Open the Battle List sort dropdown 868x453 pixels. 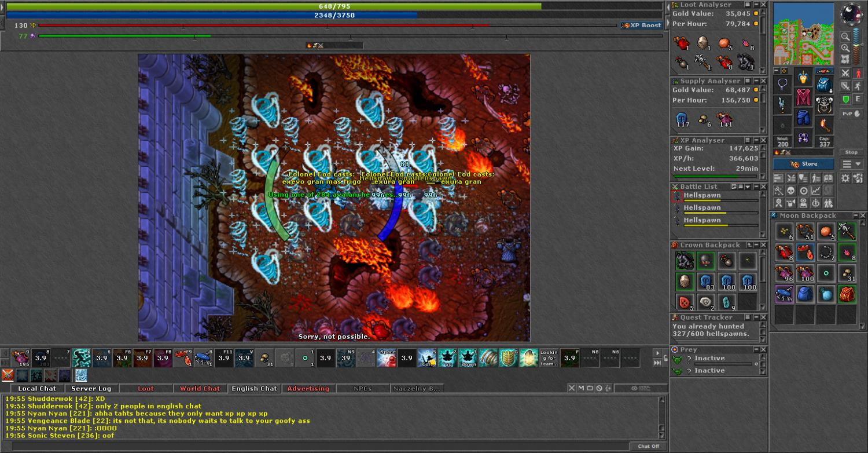(x=748, y=187)
